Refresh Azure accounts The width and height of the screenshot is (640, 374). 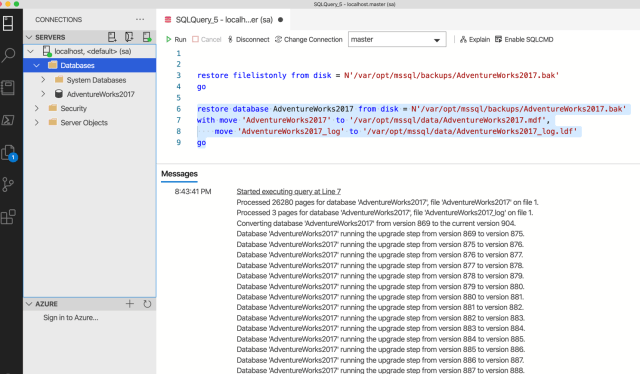point(147,304)
